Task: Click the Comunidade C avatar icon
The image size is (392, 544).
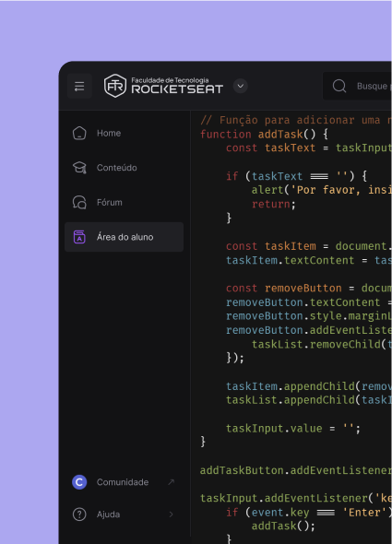Action: tap(79, 482)
